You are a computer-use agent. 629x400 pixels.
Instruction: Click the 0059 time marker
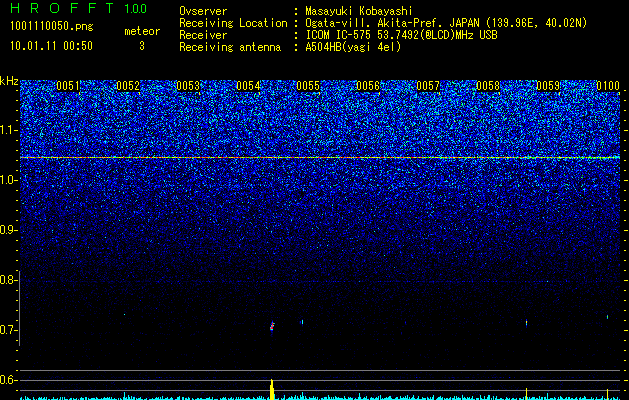pyautogui.click(x=548, y=86)
